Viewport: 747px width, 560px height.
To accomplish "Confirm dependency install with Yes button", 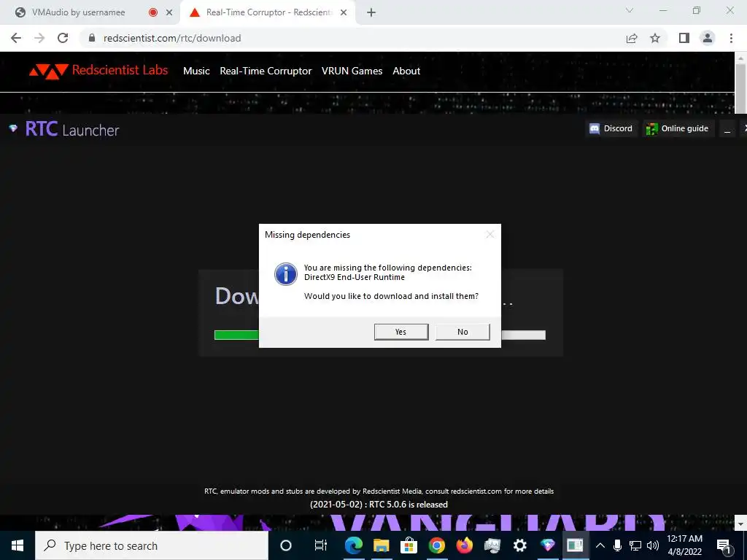I will pos(401,332).
